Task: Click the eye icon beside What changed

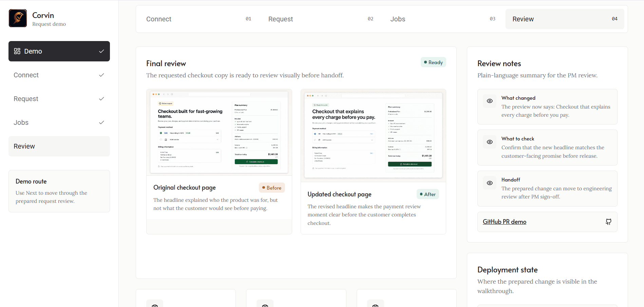Action: pyautogui.click(x=490, y=101)
